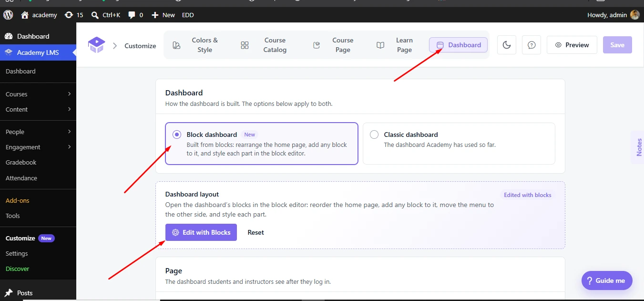
Task: Expand the Courses submenu arrow
Action: [x=70, y=94]
